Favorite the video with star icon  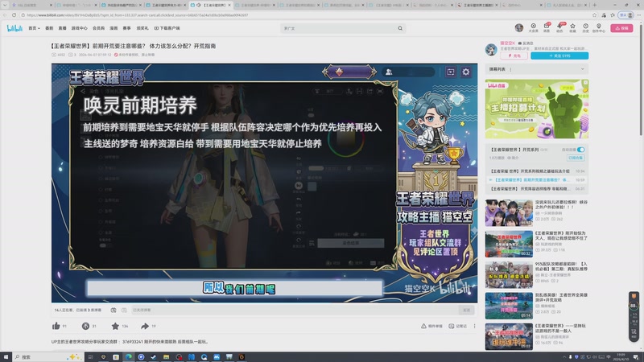(x=115, y=326)
